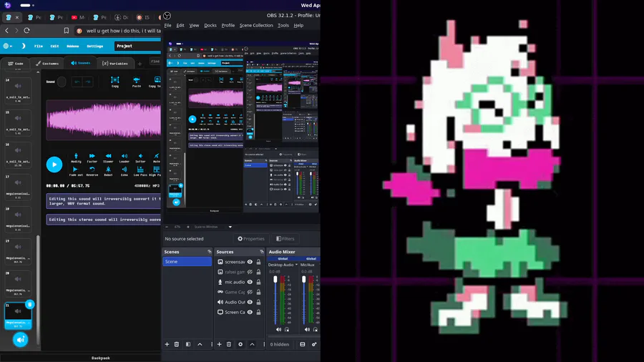Image resolution: width=644 pixels, height=362 pixels.
Task: Add the Echo effect
Action: (124, 171)
